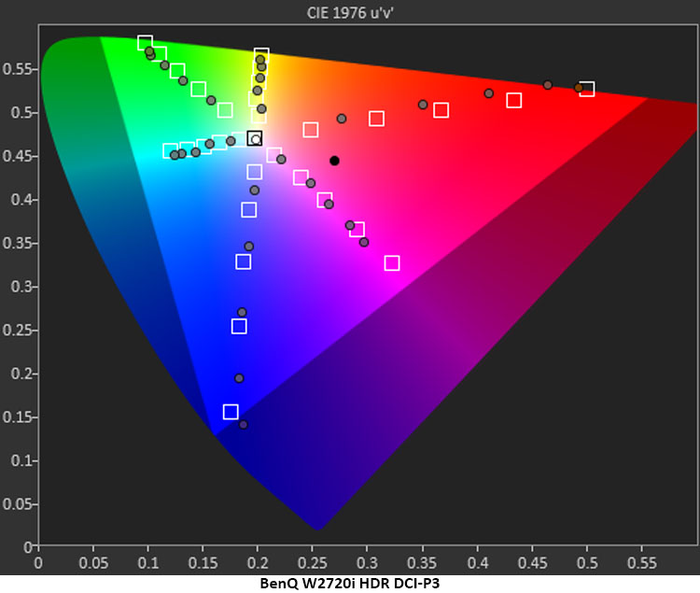Click the lowest measured blue dot

tap(244, 425)
